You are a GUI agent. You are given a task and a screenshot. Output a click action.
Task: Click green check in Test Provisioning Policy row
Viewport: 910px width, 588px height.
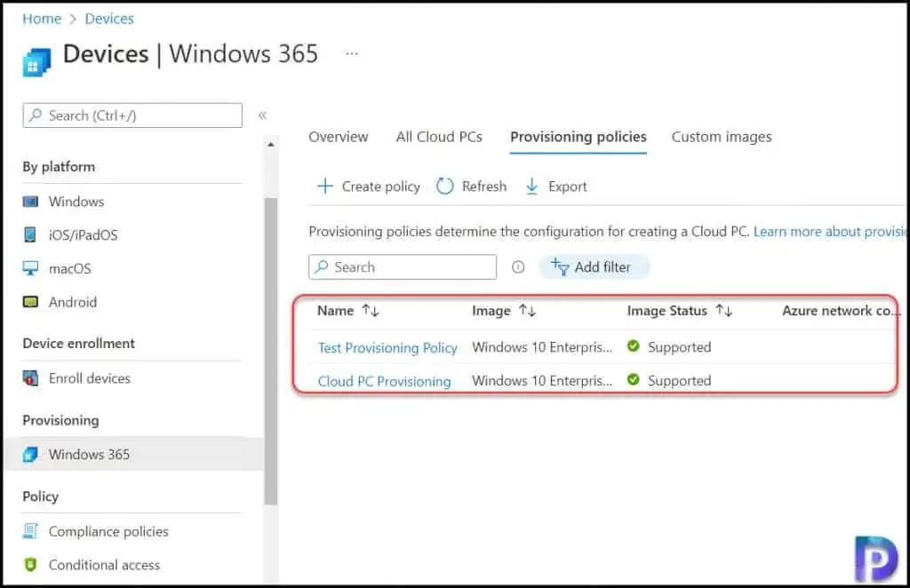(x=633, y=346)
